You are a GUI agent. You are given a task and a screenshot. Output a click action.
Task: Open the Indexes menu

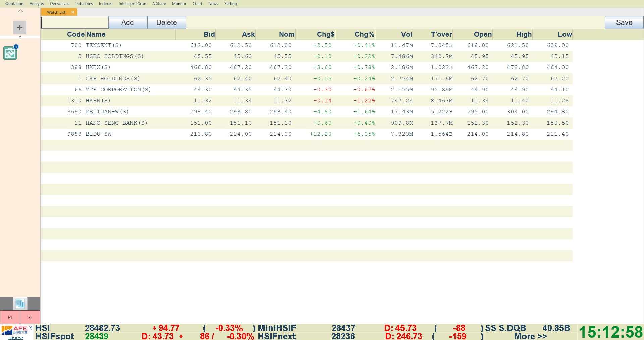click(106, 4)
